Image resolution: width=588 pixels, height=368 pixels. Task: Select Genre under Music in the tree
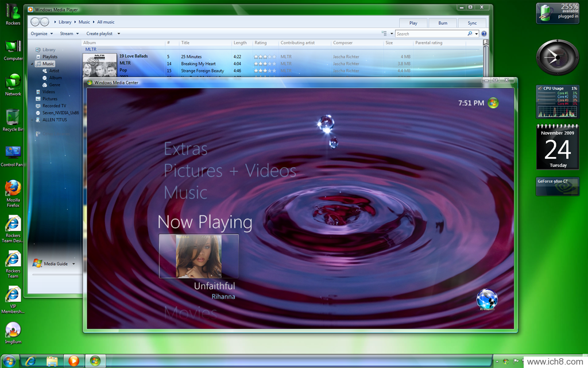tap(55, 85)
